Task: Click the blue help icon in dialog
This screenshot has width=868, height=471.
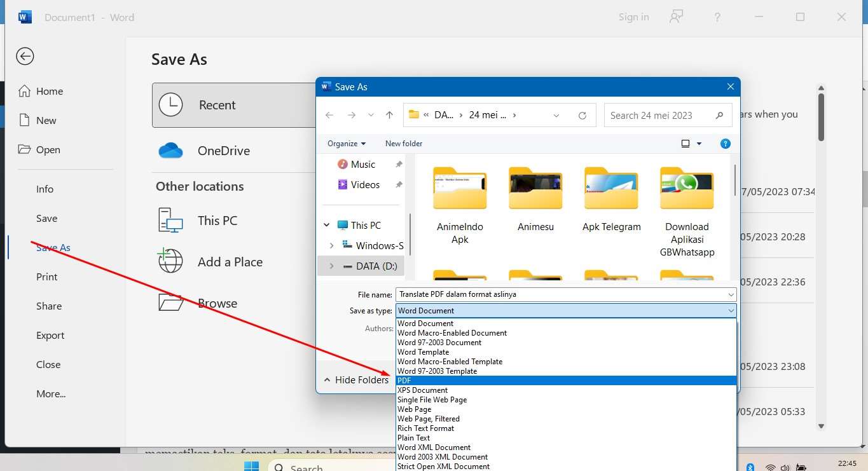Action: tap(725, 144)
